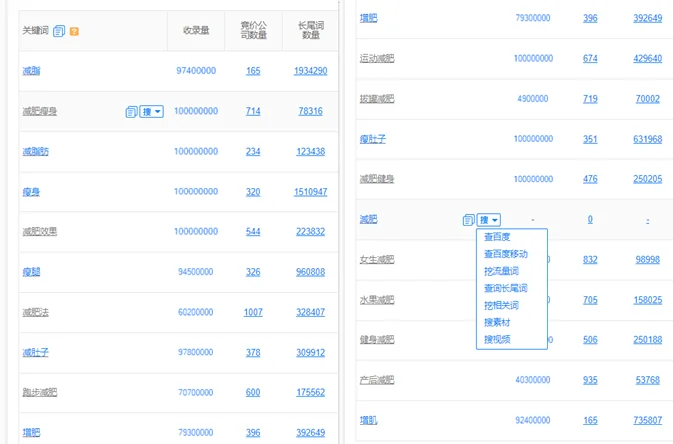Open bidding count 674 for 运动减肥
This screenshot has width=673, height=444.
pyautogui.click(x=590, y=58)
